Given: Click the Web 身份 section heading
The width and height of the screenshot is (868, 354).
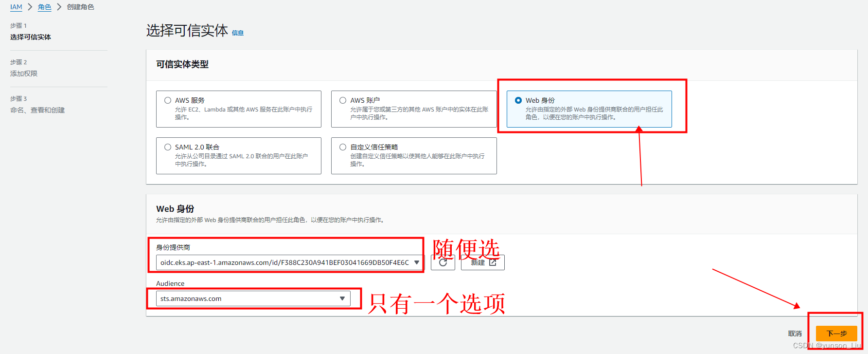Looking at the screenshot, I should pos(175,209).
